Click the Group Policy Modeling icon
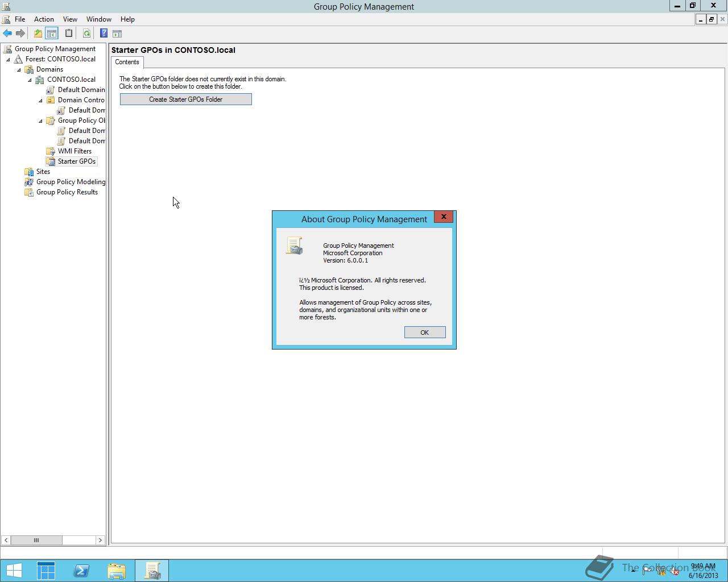Viewport: 728px width, 582px height. click(30, 182)
